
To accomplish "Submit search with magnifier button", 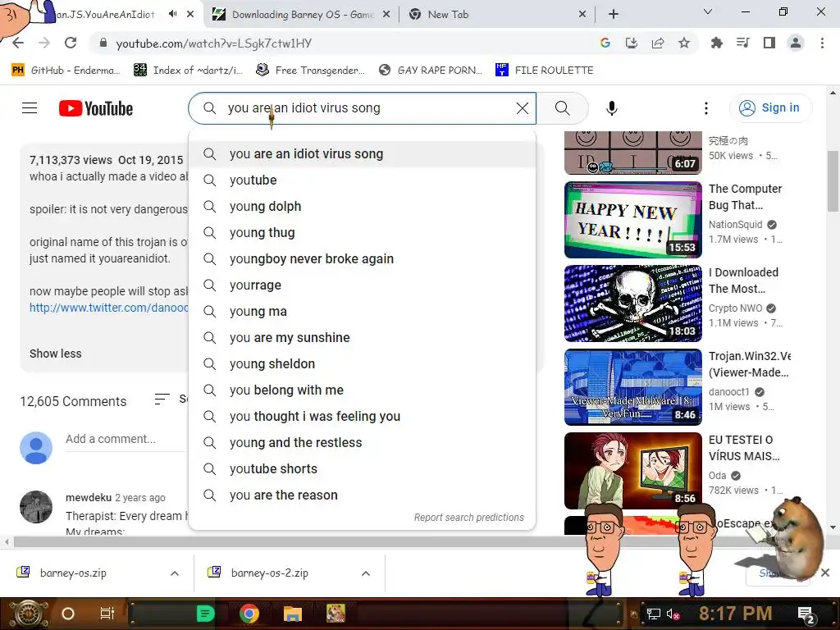I will pyautogui.click(x=563, y=108).
